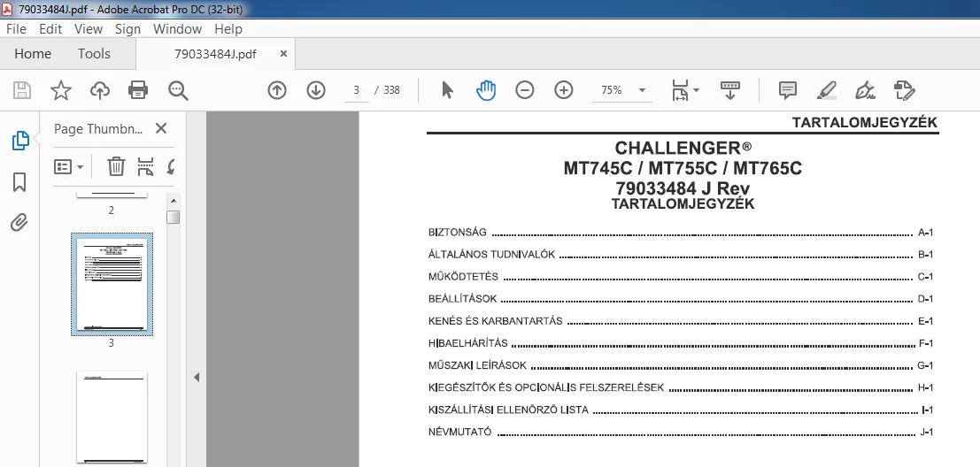980x467 pixels.
Task: Click NÉVMUTATÓ contents entry
Action: coord(680,432)
